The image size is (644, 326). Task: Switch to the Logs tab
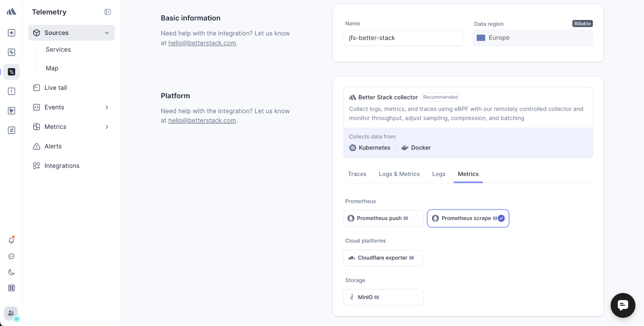439,174
